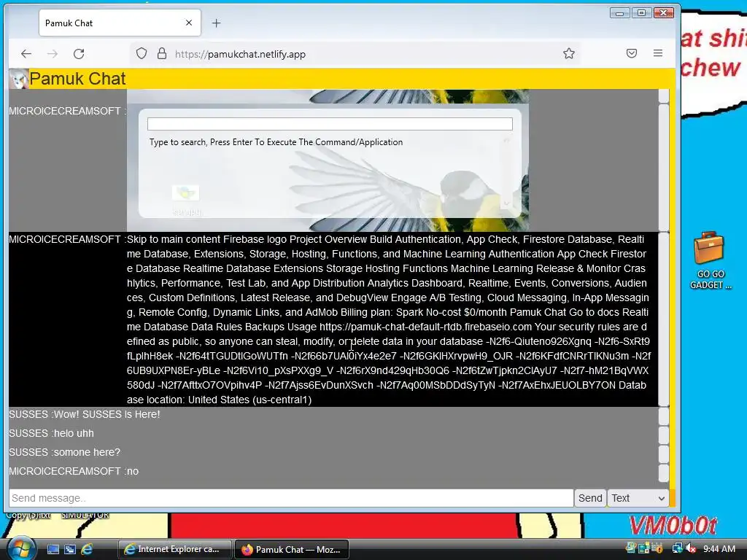Click the MICROICECREAMSOFT name beside the image
747x560 pixels.
coord(65,111)
